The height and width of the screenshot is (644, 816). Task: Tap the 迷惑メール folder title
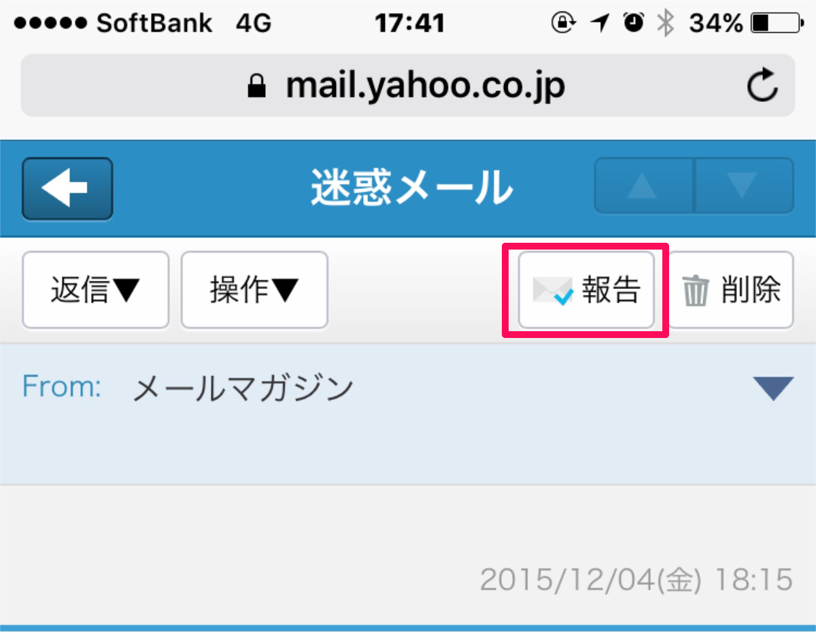pyautogui.click(x=411, y=187)
